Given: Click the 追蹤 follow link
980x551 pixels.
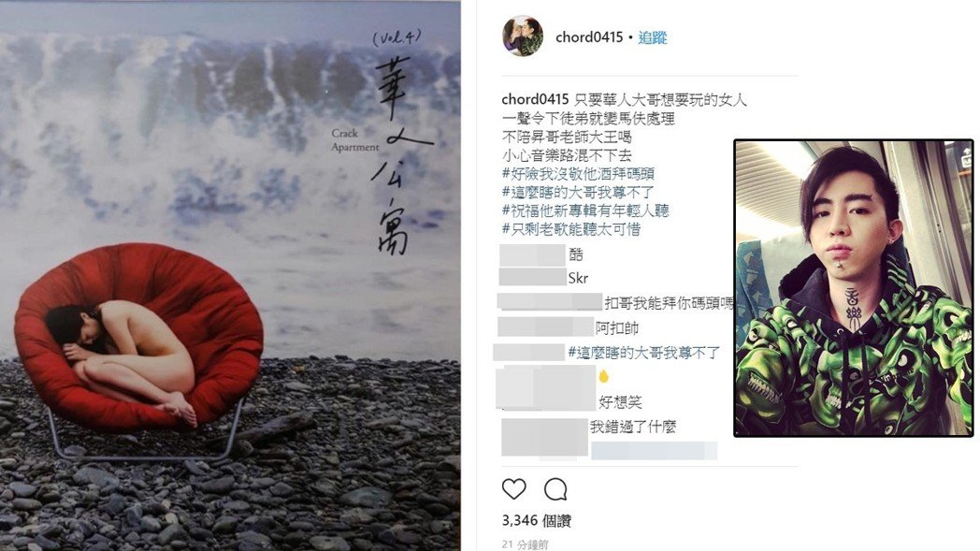Looking at the screenshot, I should point(653,37).
